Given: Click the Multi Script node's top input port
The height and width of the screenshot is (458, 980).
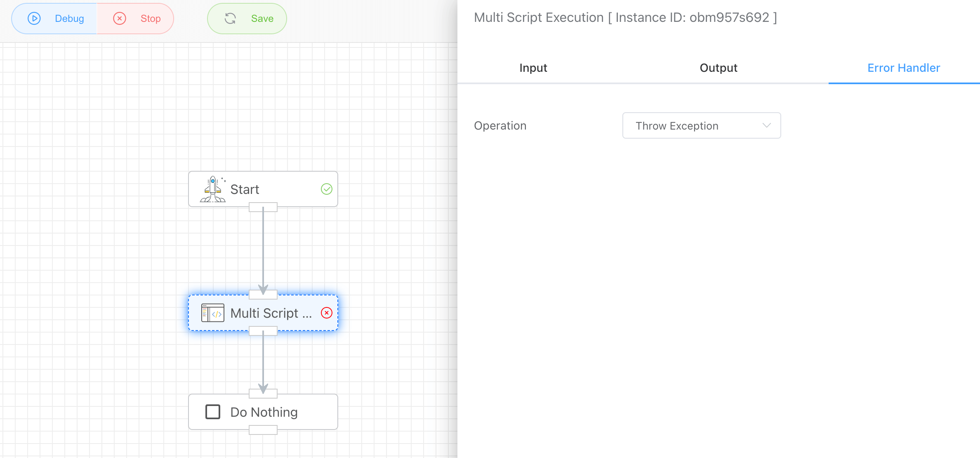Looking at the screenshot, I should [263, 295].
